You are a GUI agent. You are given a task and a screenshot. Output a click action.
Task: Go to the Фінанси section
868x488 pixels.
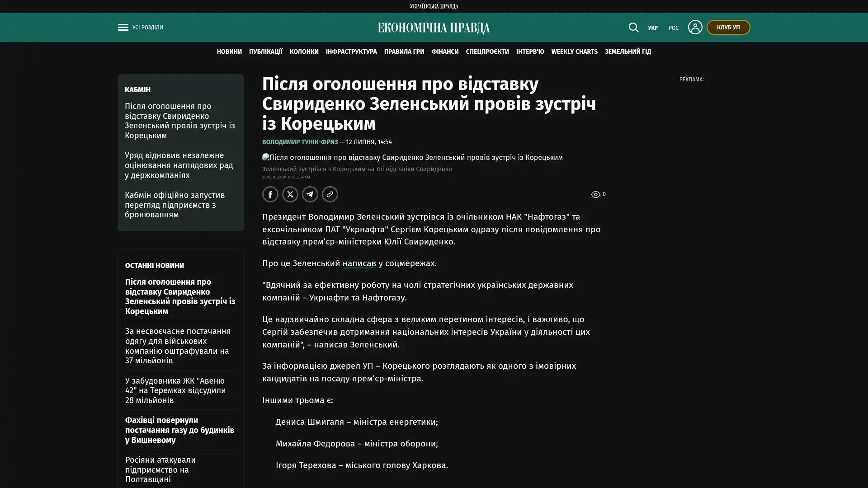pos(445,52)
